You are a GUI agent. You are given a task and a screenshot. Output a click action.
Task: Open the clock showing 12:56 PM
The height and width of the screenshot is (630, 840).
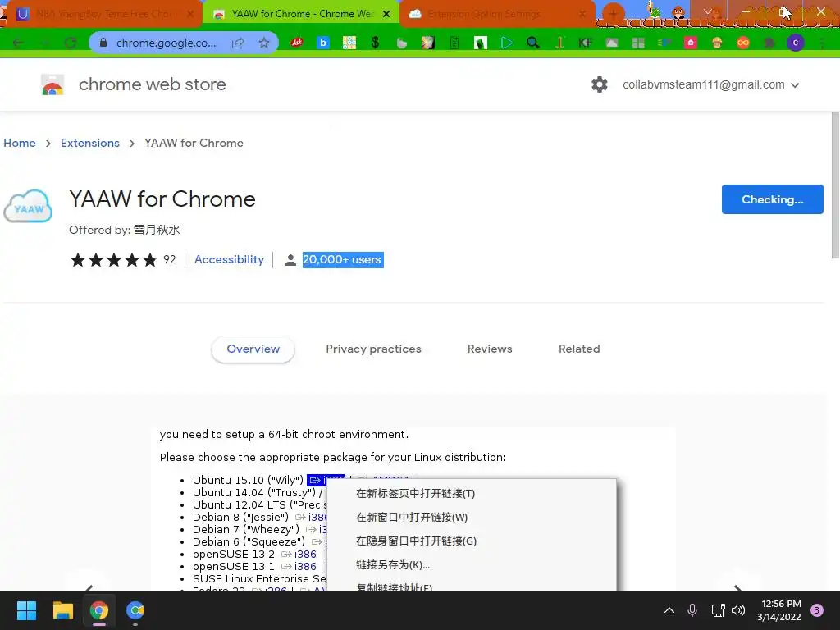tap(779, 610)
